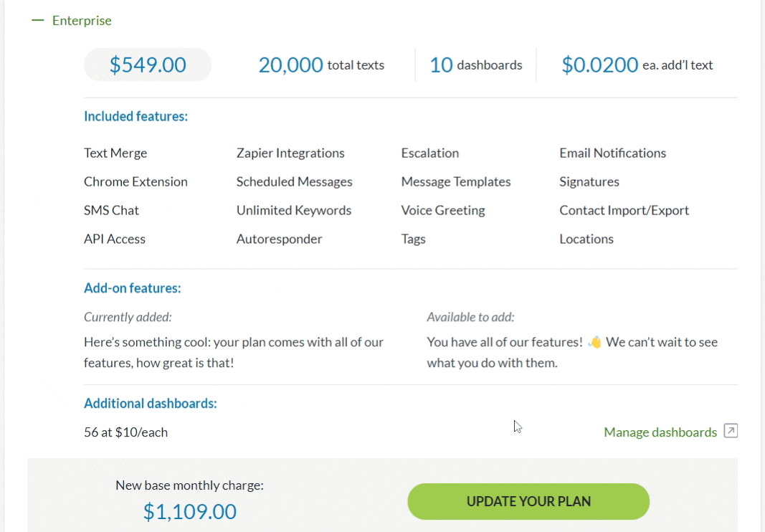Click the 10 dashboards figure
Screen dimensions: 765x532
pos(442,65)
